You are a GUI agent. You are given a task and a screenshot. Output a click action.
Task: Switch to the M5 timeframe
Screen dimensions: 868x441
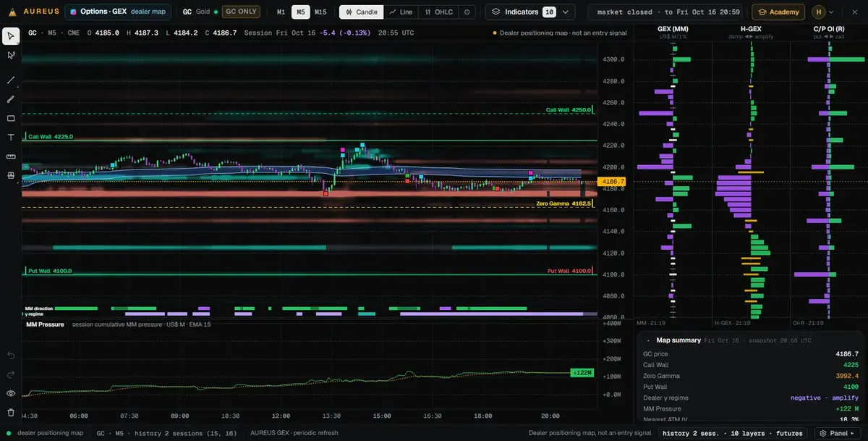pyautogui.click(x=301, y=12)
